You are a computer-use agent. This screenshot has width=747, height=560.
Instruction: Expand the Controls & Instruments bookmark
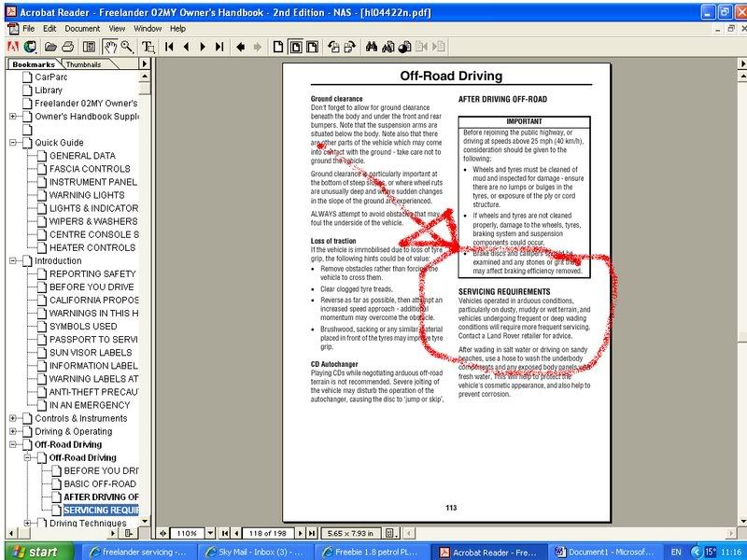tap(13, 418)
